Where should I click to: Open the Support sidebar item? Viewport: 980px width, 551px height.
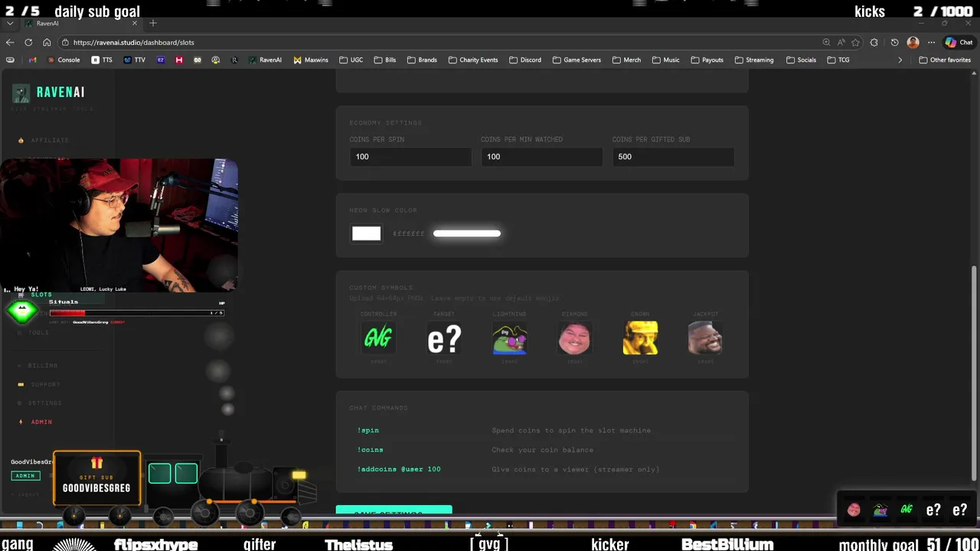pos(39,384)
